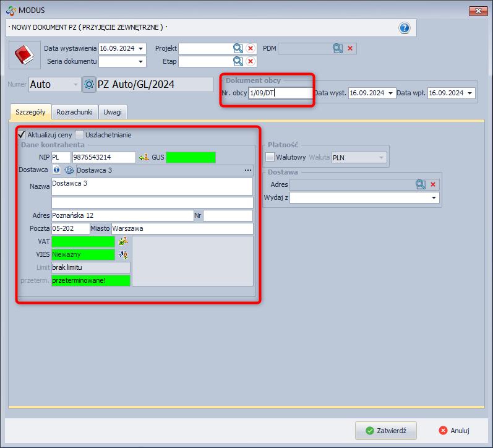Screen dimensions: 493x448
Task: Click the red book icon
Action: click(x=24, y=56)
